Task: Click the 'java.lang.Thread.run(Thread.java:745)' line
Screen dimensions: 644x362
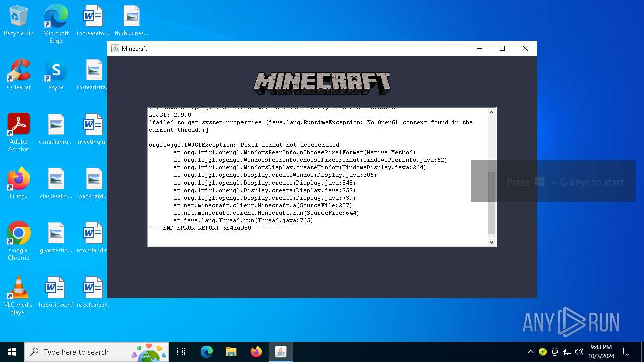Action: click(244, 220)
